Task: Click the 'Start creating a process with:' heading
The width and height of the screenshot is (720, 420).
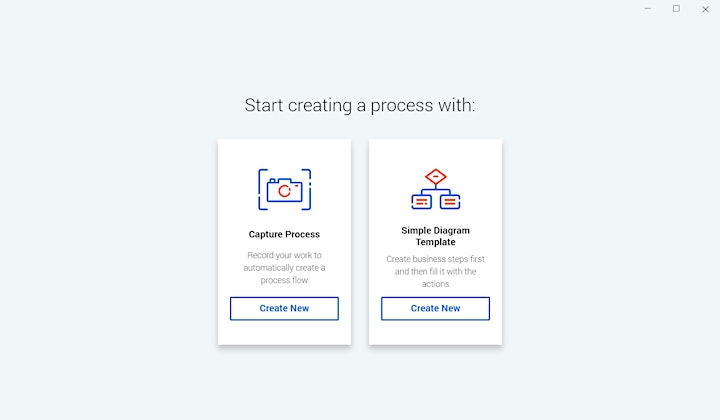Action: [x=360, y=105]
